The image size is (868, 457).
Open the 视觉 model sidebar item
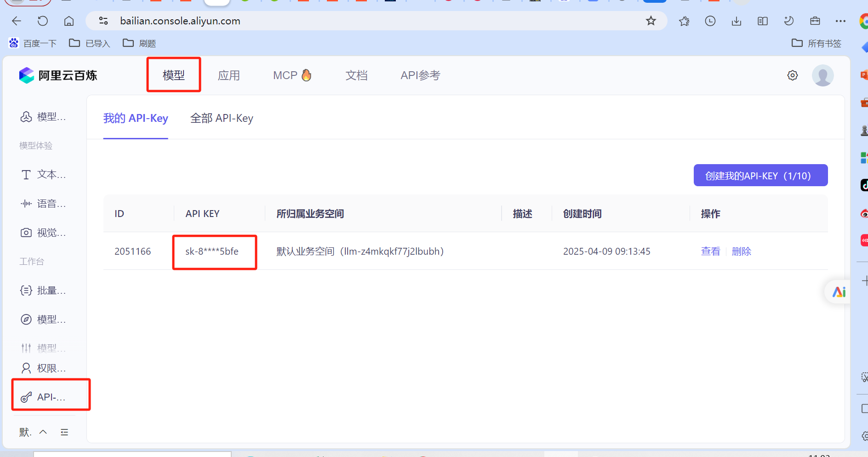44,233
